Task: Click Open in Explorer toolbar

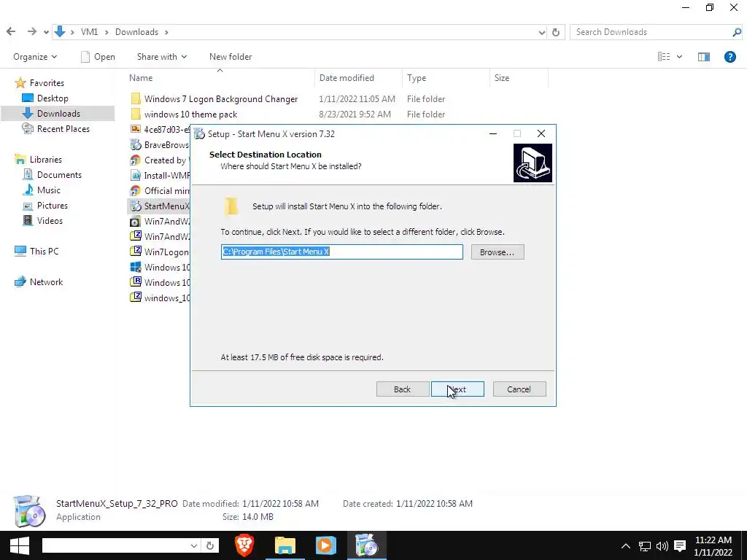Action: [98, 57]
